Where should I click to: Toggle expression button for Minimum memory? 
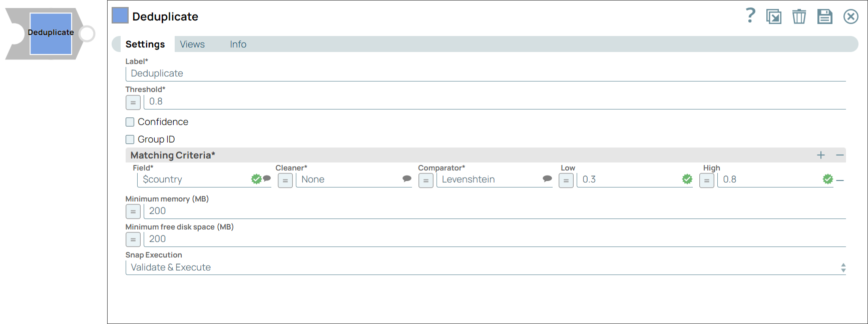coord(133,212)
